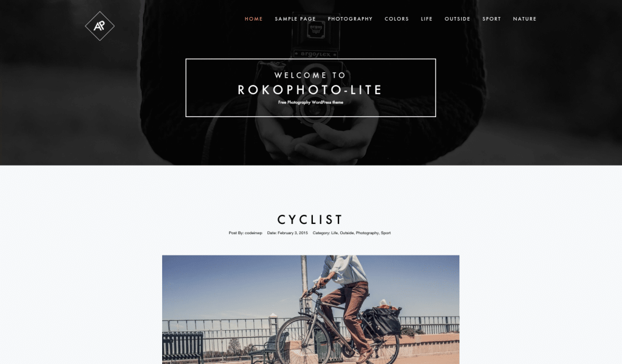Go to the Sample Page menu link
The height and width of the screenshot is (364, 622).
[295, 19]
